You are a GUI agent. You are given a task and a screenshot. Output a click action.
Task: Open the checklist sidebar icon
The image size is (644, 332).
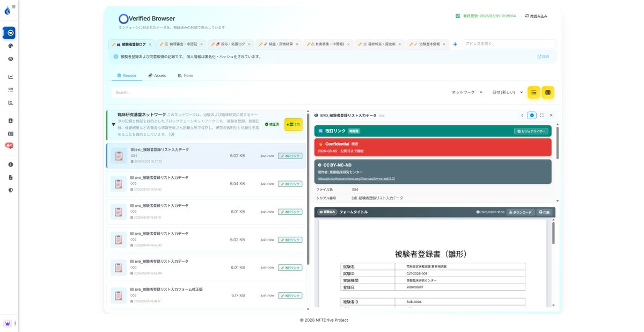[10, 90]
